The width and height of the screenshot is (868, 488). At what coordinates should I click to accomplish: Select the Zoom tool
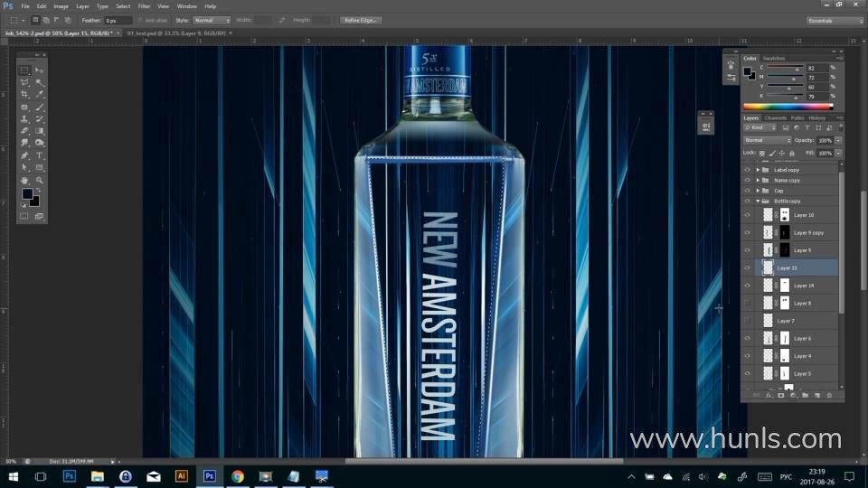[x=39, y=181]
